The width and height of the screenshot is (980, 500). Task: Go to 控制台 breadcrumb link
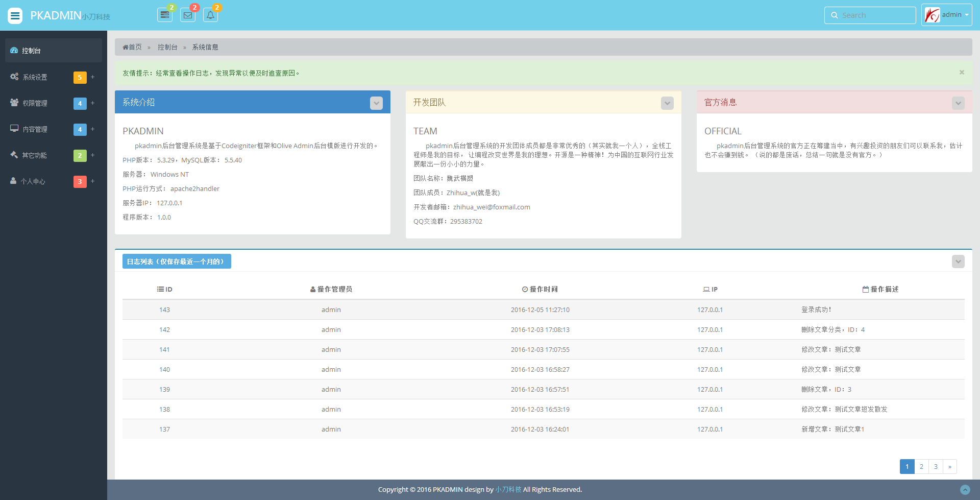167,47
